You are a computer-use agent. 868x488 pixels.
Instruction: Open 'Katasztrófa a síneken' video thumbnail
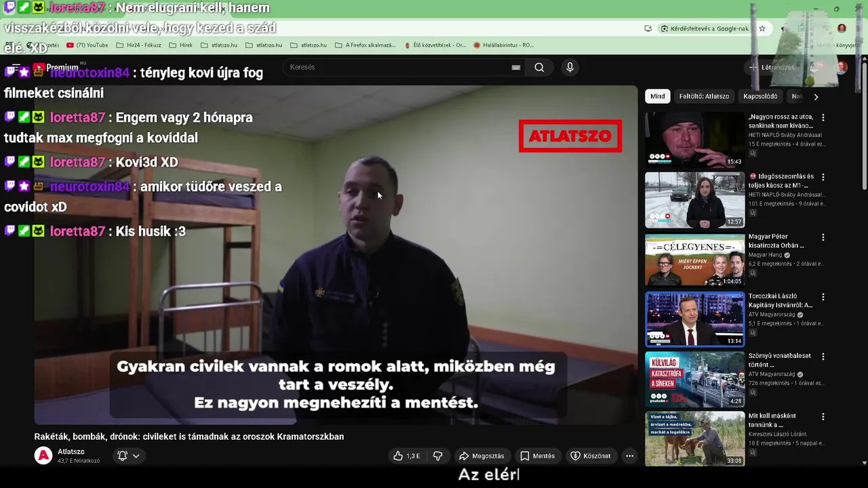point(694,379)
